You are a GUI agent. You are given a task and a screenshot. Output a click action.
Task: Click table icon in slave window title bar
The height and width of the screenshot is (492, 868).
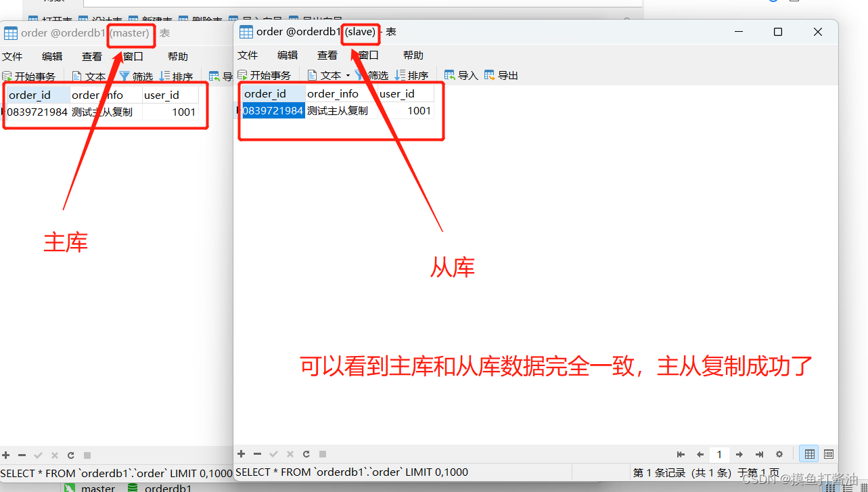point(246,32)
